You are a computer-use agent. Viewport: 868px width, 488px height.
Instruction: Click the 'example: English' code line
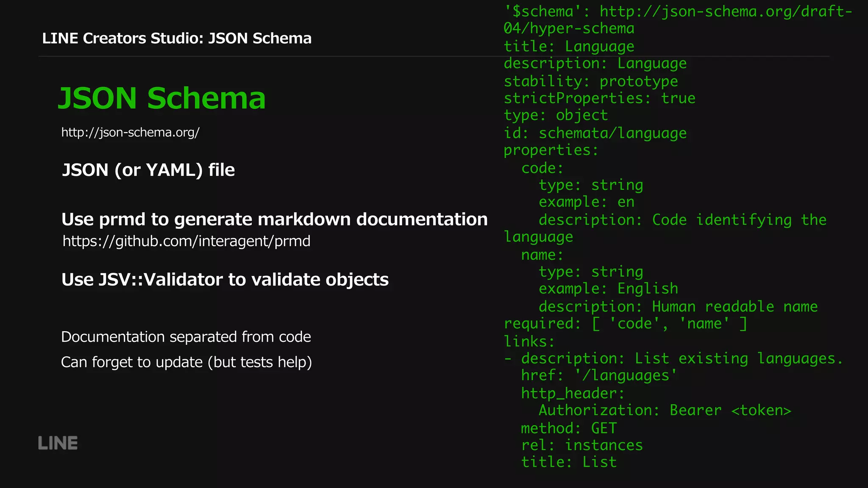tap(608, 289)
